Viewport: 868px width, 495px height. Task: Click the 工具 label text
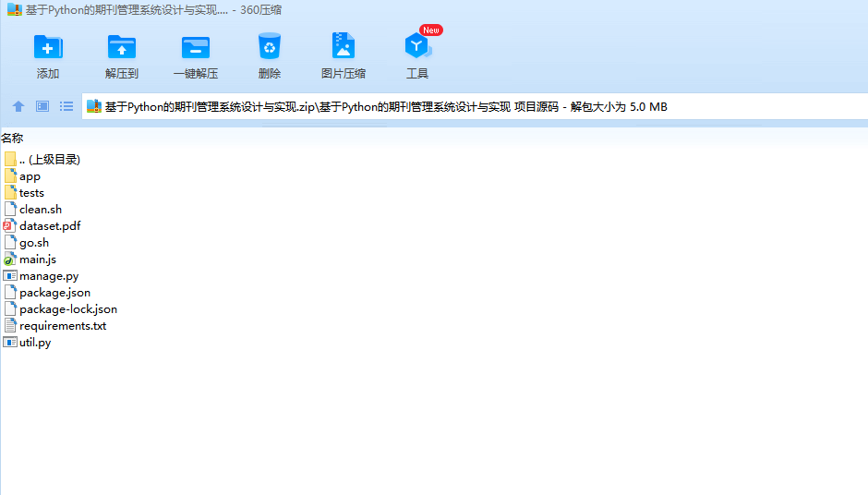(417, 73)
